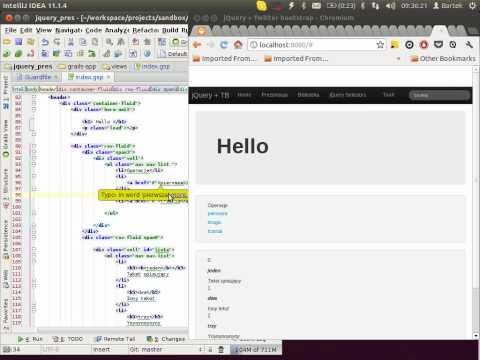Screen dimensions: 480x360
Task: Open the File menu in IntelliJ
Action: pyautogui.click(x=10, y=30)
